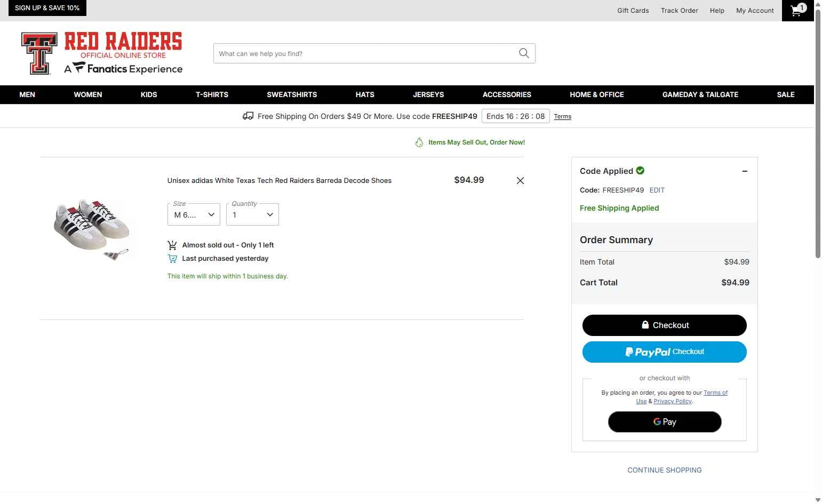Click the green code applied checkmark
Image resolution: width=822 pixels, height=504 pixels.
point(640,171)
